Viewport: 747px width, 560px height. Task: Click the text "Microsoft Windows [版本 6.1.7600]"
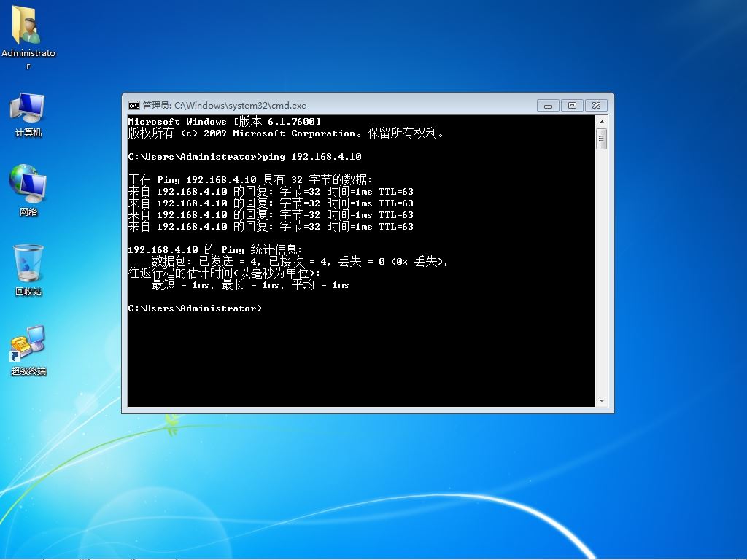[x=225, y=122]
